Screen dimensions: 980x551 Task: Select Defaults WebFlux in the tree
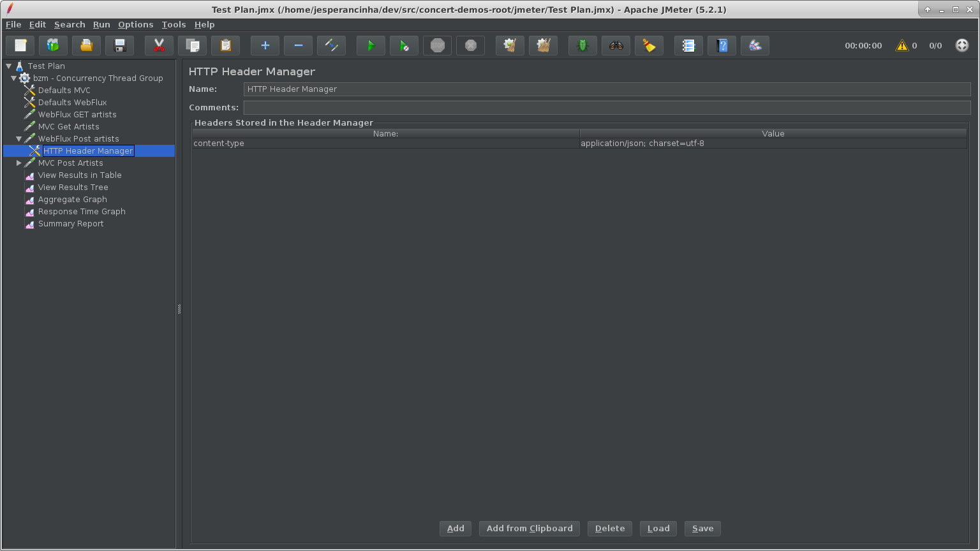pos(72,102)
